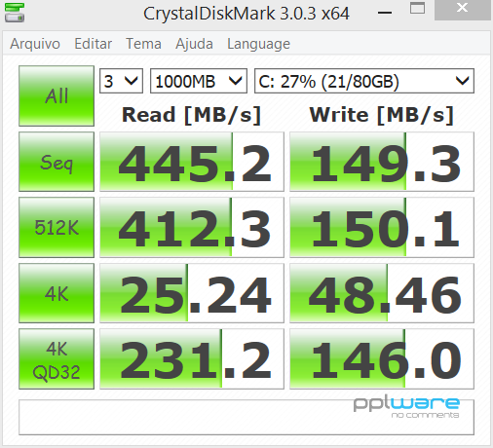Select the 4K read result 25.24
493x448 pixels.
click(192, 293)
